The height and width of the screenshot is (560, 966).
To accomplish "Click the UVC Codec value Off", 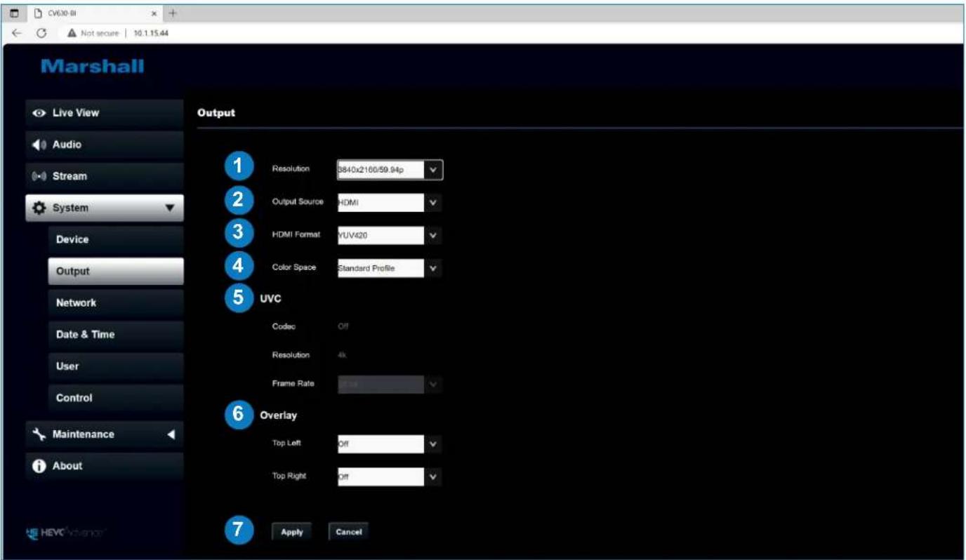I will [343, 326].
